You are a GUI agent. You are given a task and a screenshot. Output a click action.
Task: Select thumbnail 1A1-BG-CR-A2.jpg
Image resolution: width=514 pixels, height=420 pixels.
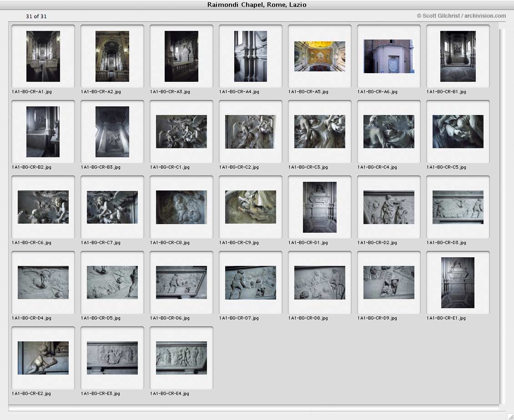[112, 56]
